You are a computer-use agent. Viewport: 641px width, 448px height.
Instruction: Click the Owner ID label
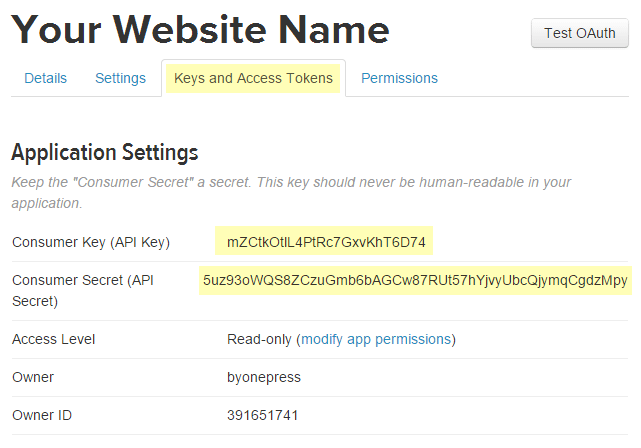pos(42,415)
